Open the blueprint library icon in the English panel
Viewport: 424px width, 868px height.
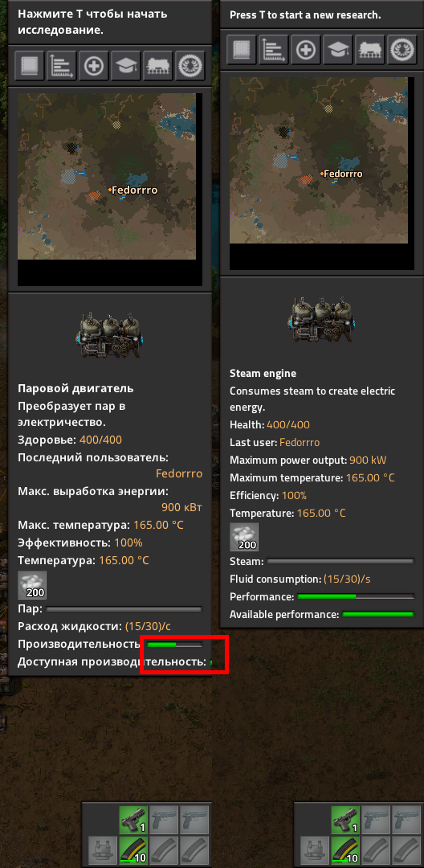tap(241, 51)
